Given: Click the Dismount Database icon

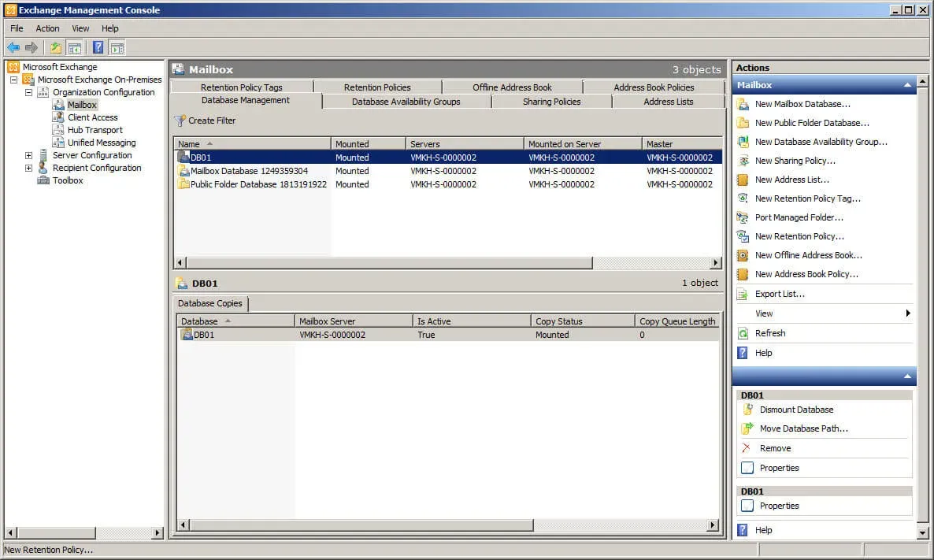Looking at the screenshot, I should pyautogui.click(x=747, y=410).
